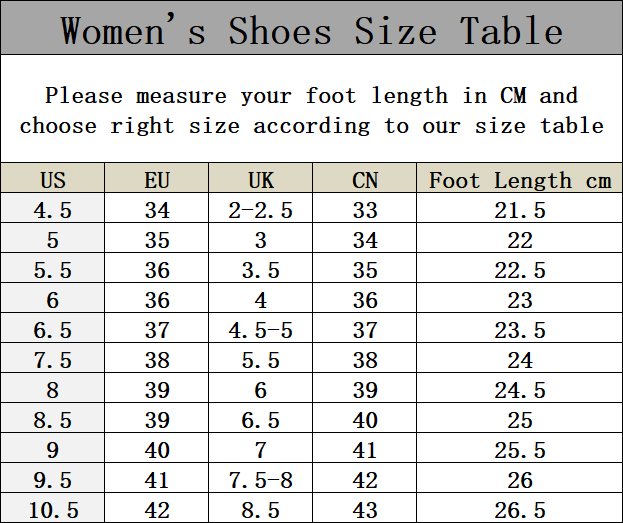
Task: Click the US size 4.5 cell
Action: pos(53,211)
